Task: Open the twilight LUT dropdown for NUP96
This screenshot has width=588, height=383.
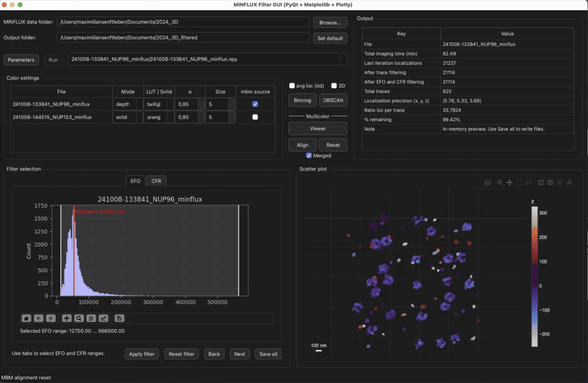Action: pyautogui.click(x=159, y=104)
